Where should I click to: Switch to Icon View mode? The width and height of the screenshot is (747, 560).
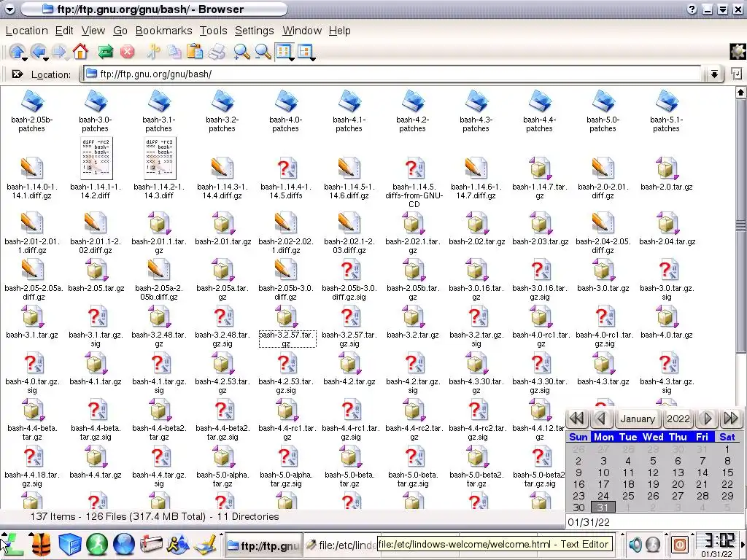click(284, 51)
